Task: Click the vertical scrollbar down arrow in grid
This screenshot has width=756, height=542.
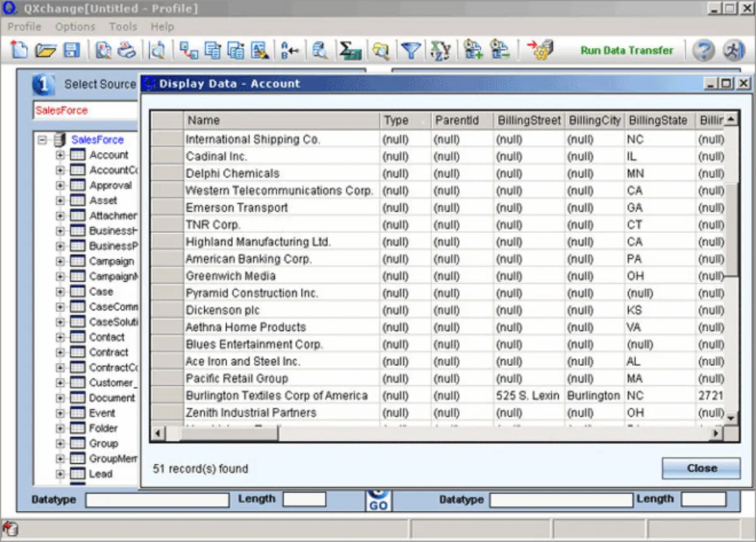Action: (x=730, y=418)
